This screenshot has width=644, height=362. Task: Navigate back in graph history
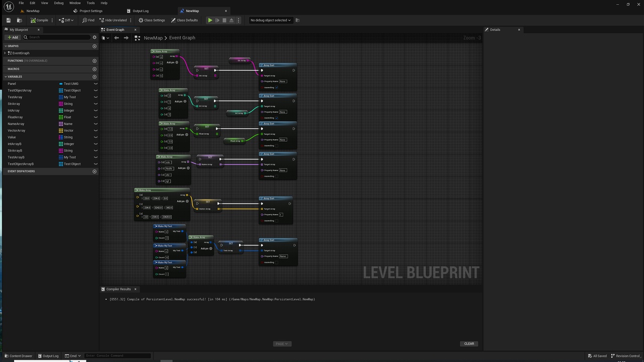(116, 38)
